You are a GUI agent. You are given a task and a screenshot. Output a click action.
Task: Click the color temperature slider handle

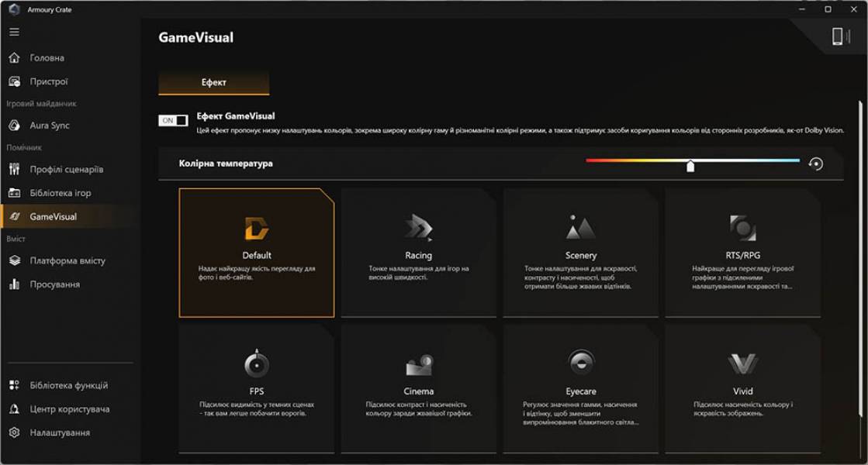pyautogui.click(x=690, y=166)
